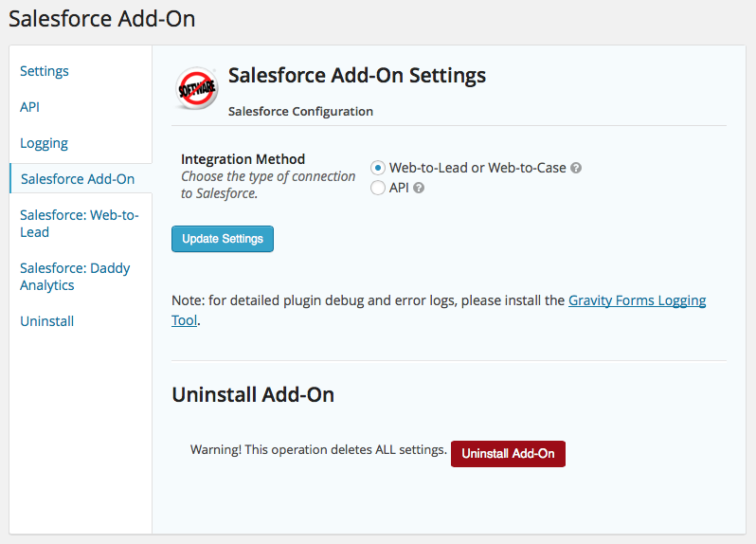
Task: Click the Uninstall Add-On section heading
Action: point(253,394)
